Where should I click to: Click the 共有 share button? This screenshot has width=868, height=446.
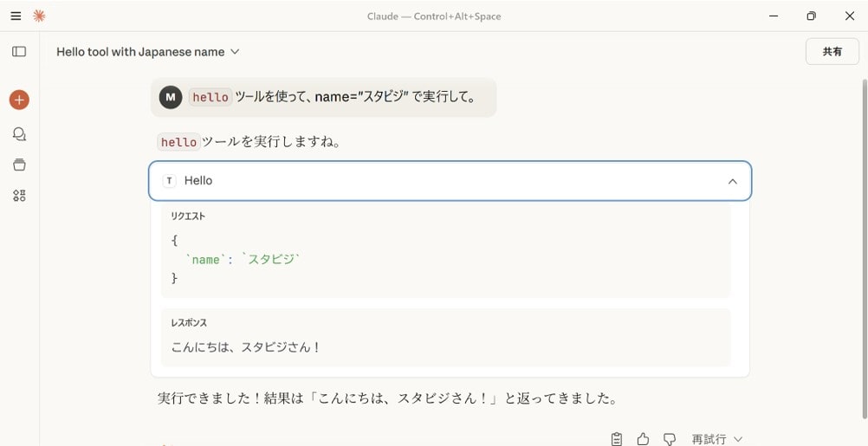pos(832,52)
